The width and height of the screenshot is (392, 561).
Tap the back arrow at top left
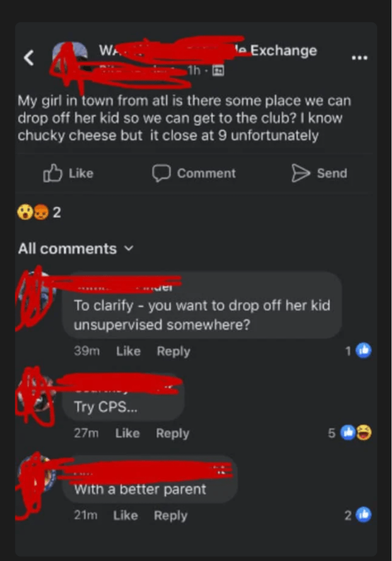click(29, 58)
